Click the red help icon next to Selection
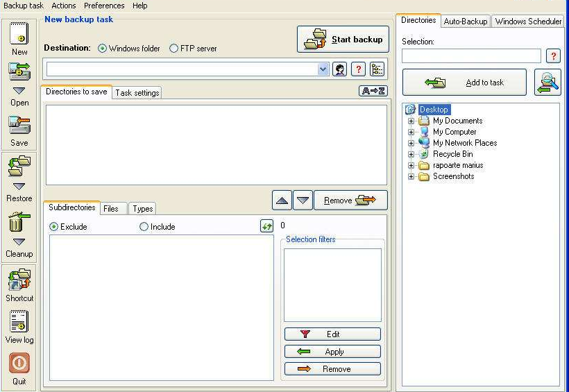The width and height of the screenshot is (569, 392). pyautogui.click(x=554, y=56)
